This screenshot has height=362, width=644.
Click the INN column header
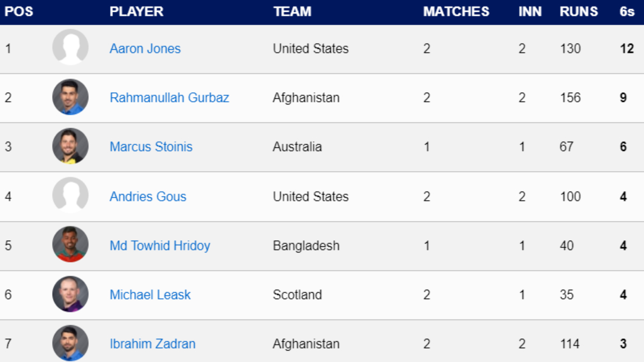(530, 12)
